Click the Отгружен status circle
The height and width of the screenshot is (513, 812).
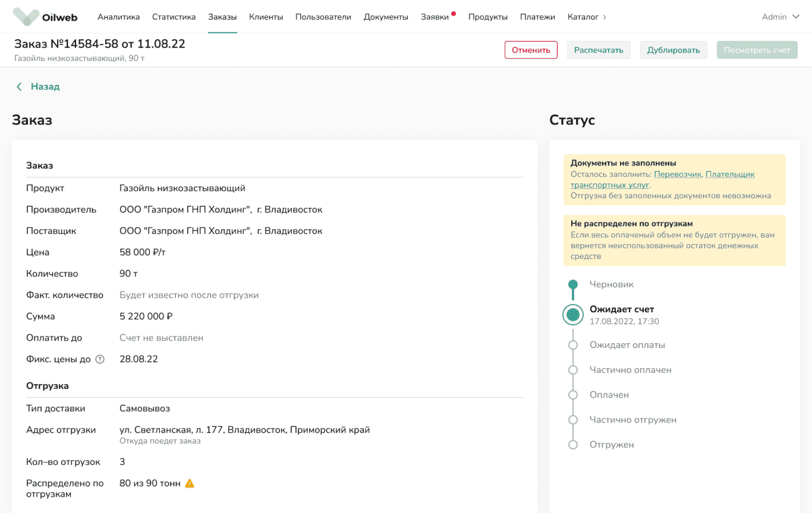573,445
